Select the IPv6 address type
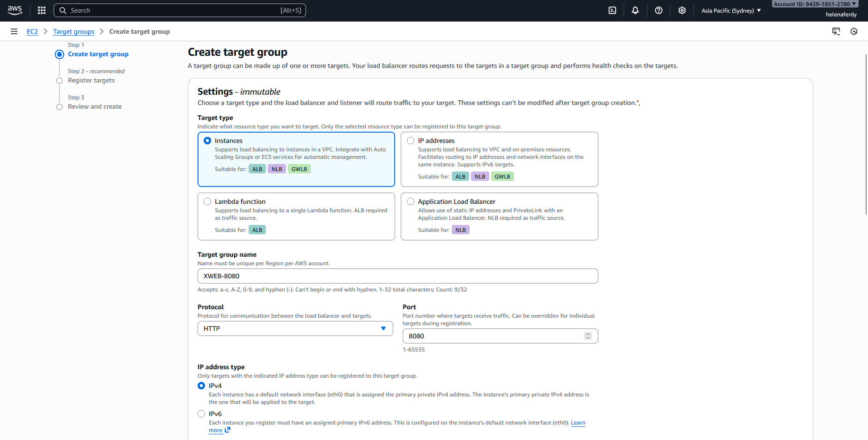The height and width of the screenshot is (440, 868). pos(201,414)
